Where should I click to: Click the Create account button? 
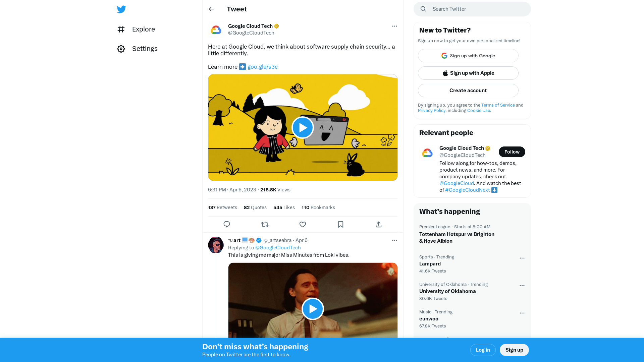[x=468, y=90]
